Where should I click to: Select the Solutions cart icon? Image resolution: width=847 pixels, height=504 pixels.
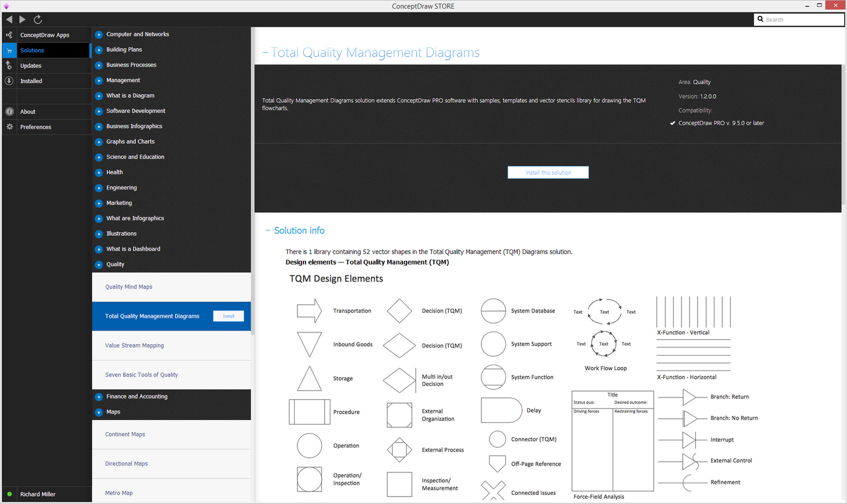tap(9, 51)
